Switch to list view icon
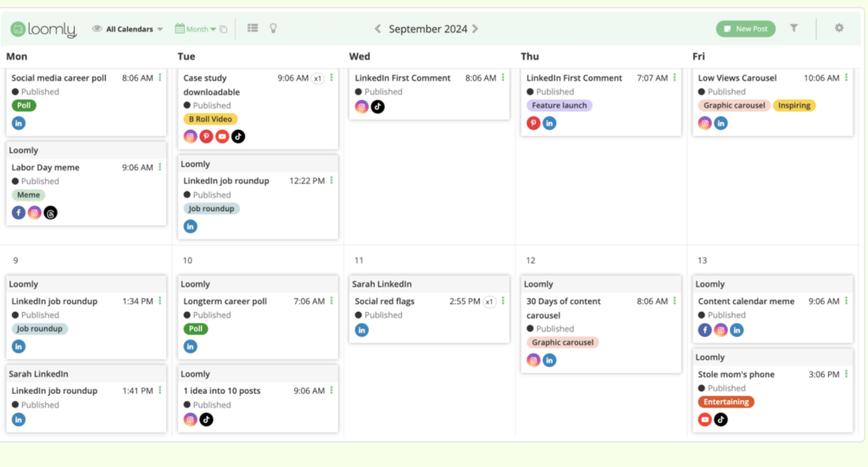 click(x=253, y=28)
